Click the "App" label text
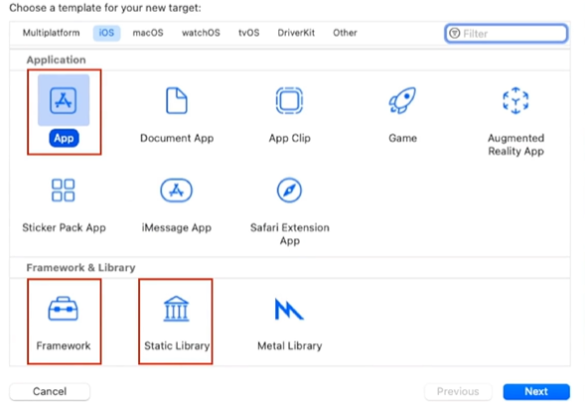This screenshot has width=585, height=406. click(x=64, y=138)
